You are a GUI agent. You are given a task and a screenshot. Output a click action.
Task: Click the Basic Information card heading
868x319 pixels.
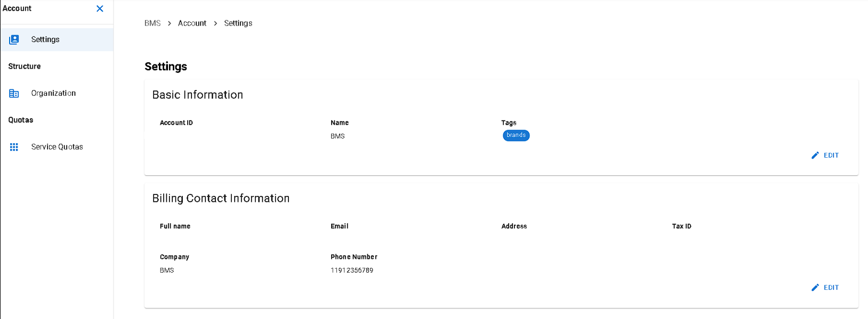click(198, 95)
